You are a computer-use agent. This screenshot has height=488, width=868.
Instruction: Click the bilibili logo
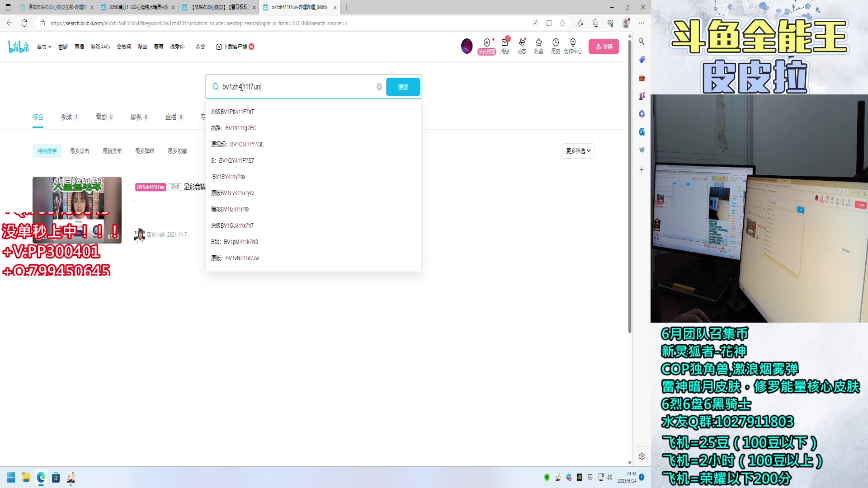[x=18, y=46]
